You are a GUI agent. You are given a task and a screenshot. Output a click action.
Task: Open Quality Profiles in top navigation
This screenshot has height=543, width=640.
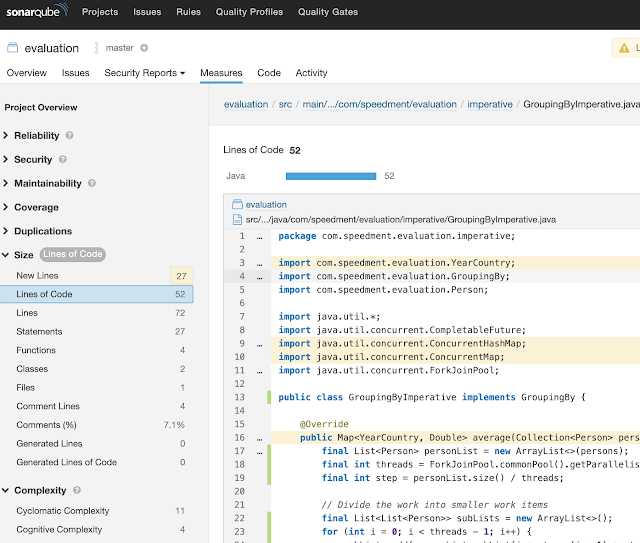[x=249, y=12]
